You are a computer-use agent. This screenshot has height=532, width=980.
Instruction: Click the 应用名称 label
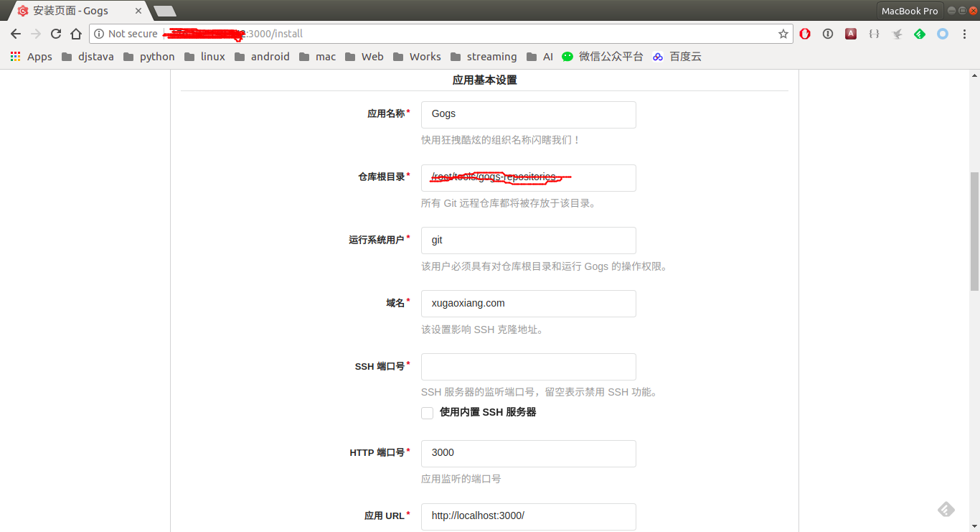click(x=386, y=113)
